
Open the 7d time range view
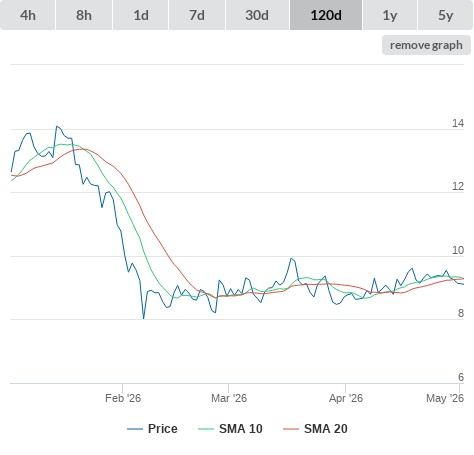click(197, 15)
